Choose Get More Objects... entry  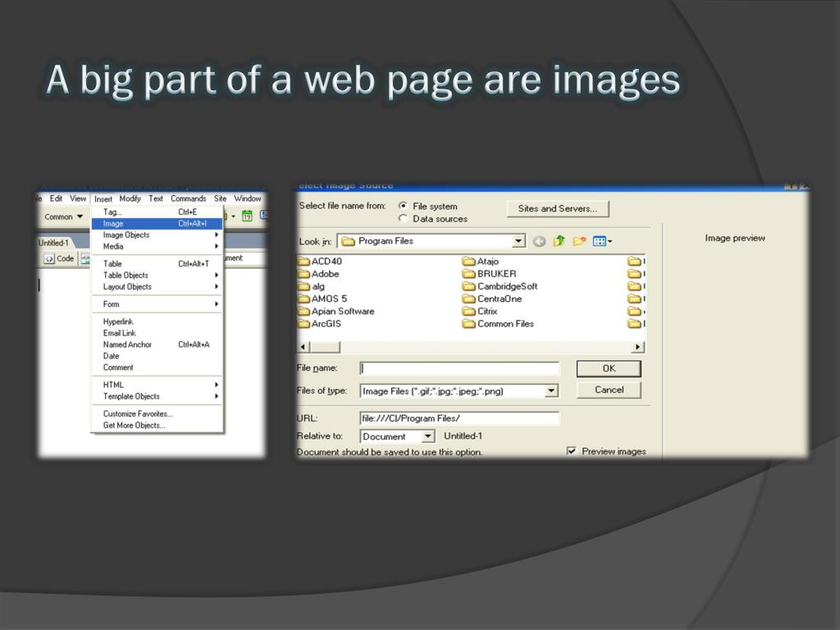pyautogui.click(x=157, y=426)
